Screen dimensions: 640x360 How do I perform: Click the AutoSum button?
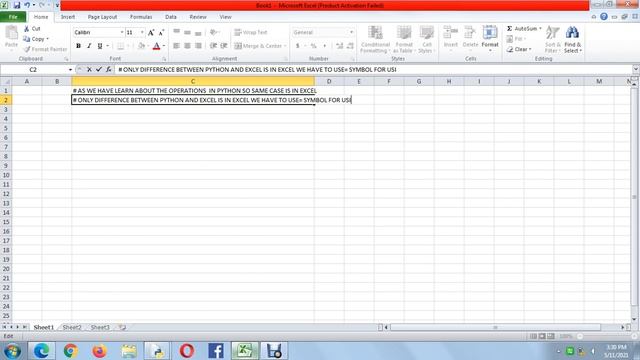522,29
